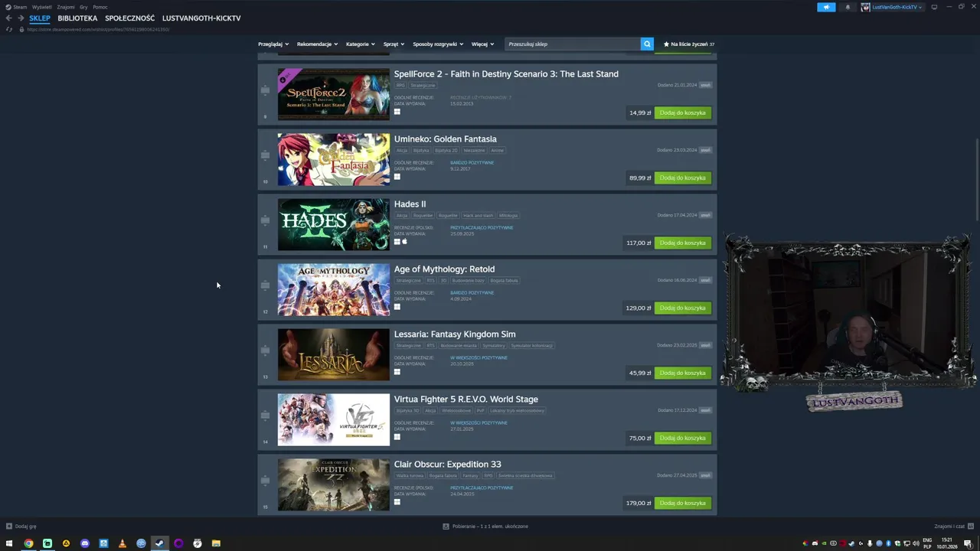The image size is (980, 551).
Task: Grab the drag handle on Clair Obscur row
Action: pos(265,481)
